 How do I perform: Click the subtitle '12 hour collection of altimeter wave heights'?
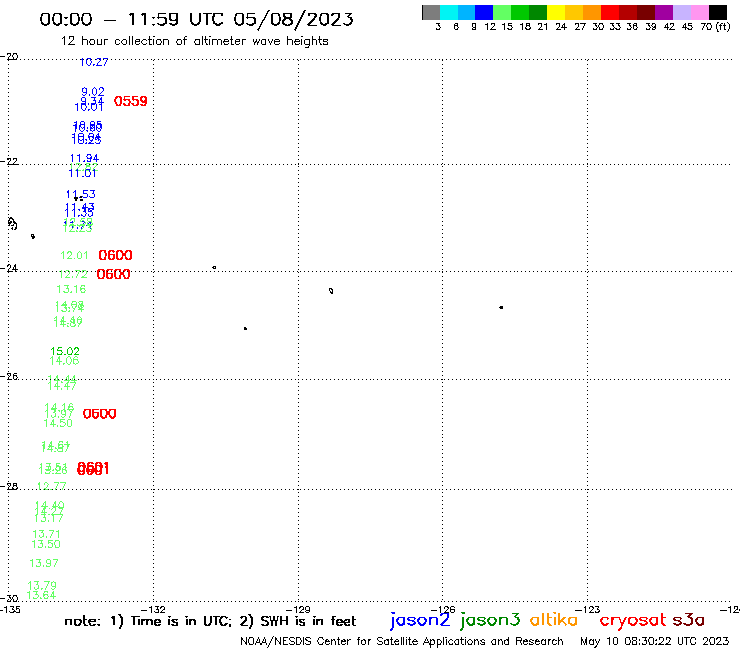click(x=194, y=41)
